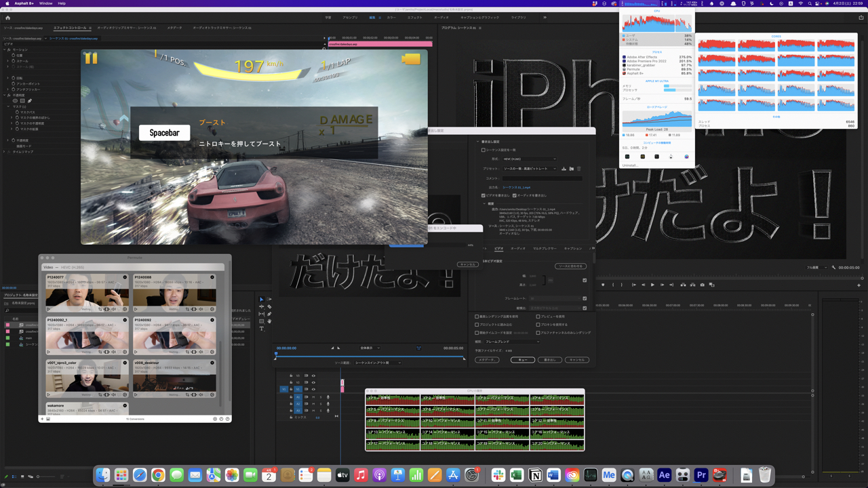Show more export tabs chevron

coord(593,248)
